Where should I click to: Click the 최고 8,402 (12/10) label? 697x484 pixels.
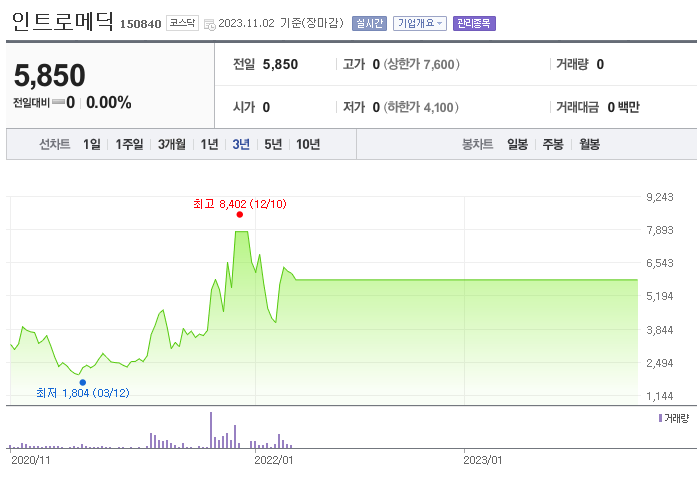240,204
